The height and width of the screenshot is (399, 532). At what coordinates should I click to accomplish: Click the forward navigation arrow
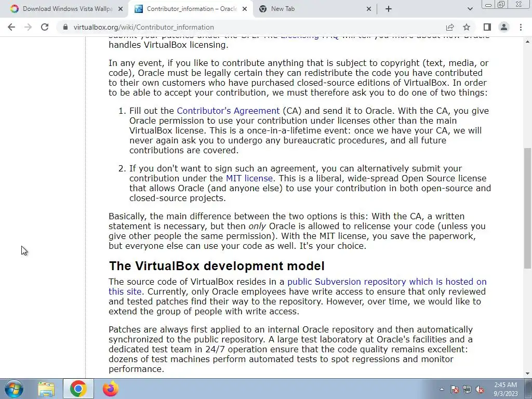pyautogui.click(x=28, y=27)
